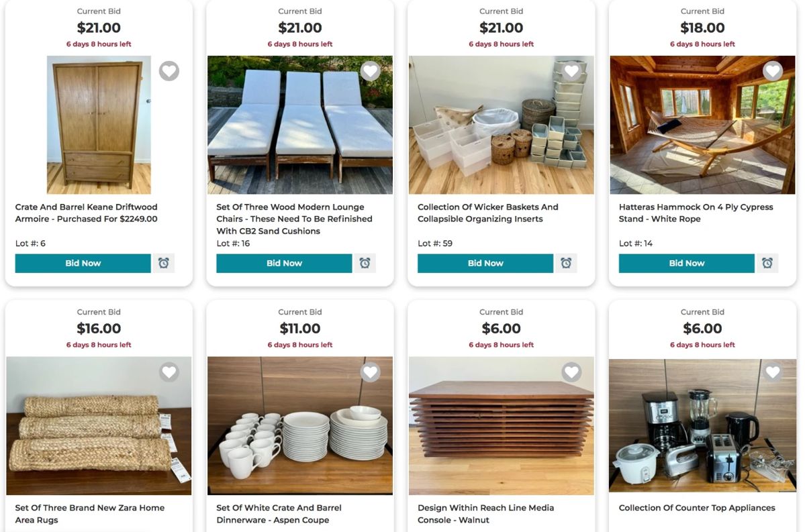
Task: Open Collection Of Counter Top Appliances title
Action: (697, 508)
